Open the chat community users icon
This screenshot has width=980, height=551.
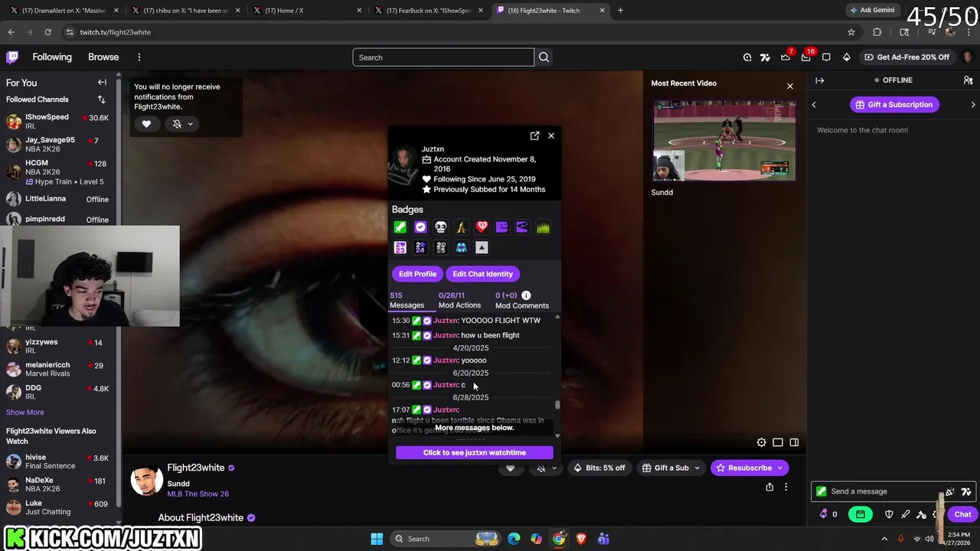[x=968, y=80]
